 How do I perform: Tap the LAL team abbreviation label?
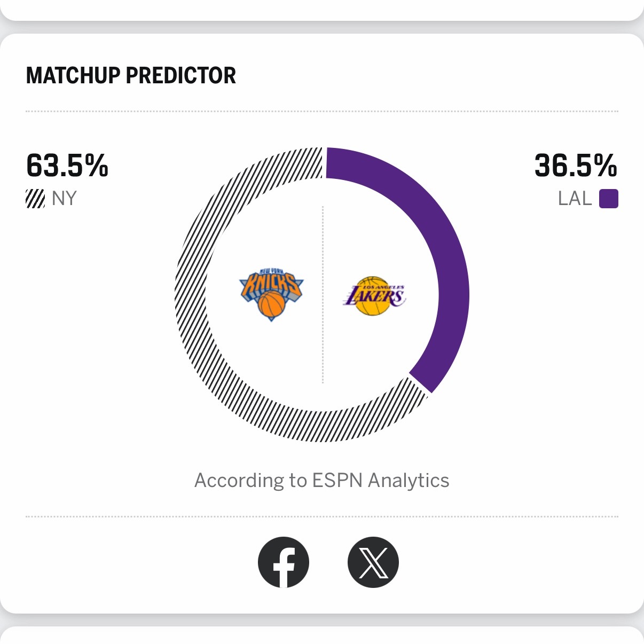click(x=575, y=199)
